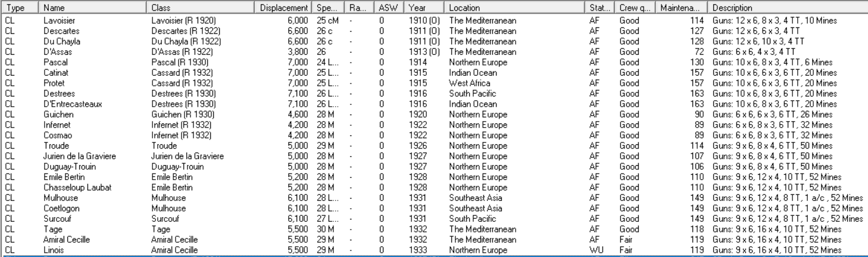Screen dimensions: 868x257
Task: Select the ship named Pascal
Action: pos(54,63)
